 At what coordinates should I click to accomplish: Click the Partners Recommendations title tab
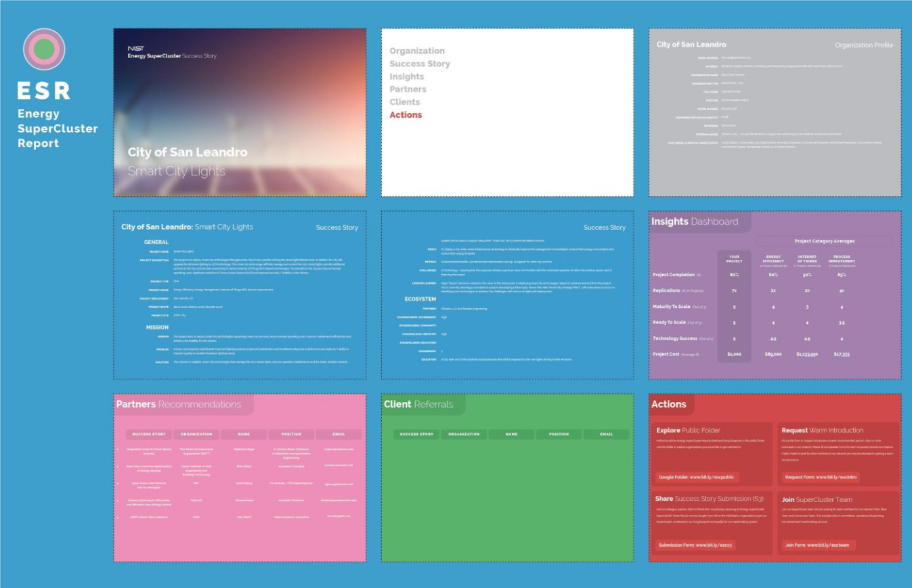click(179, 405)
